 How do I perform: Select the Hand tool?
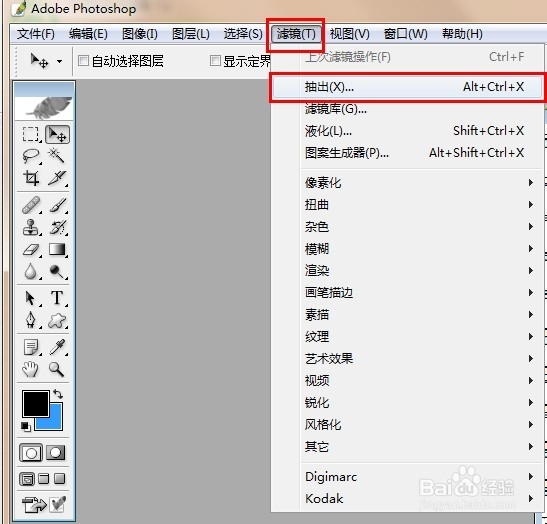[31, 369]
